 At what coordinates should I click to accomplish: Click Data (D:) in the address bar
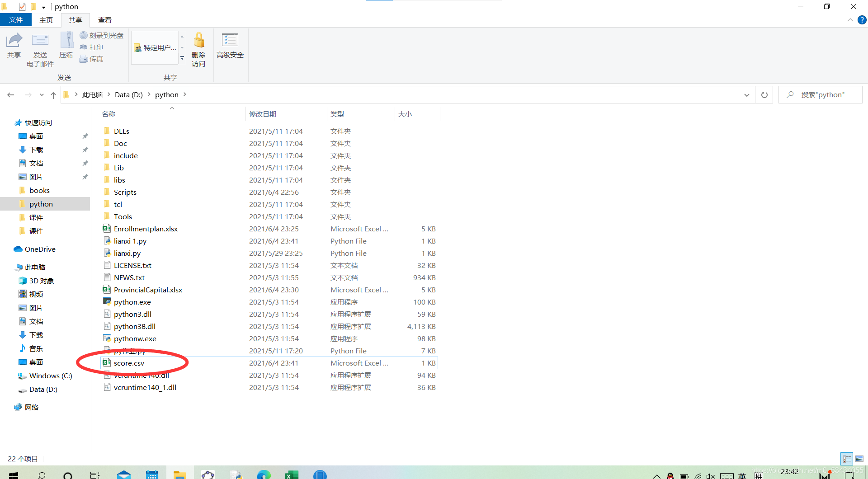[x=128, y=94]
